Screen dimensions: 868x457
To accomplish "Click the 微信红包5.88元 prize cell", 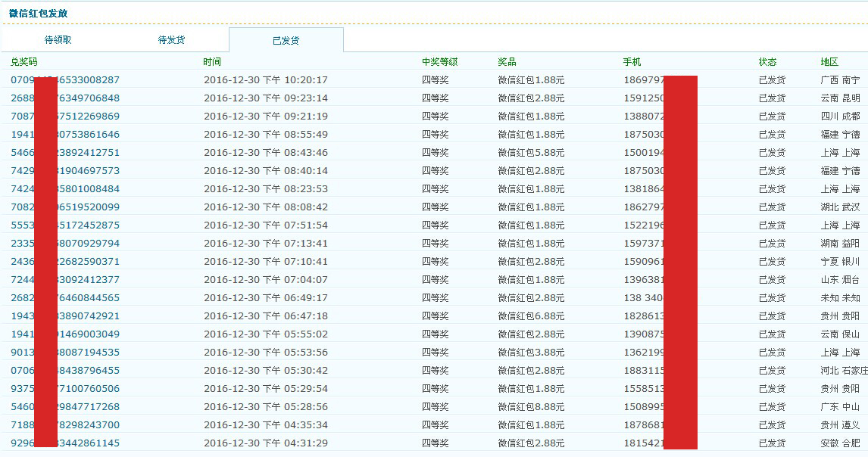I will pos(532,153).
